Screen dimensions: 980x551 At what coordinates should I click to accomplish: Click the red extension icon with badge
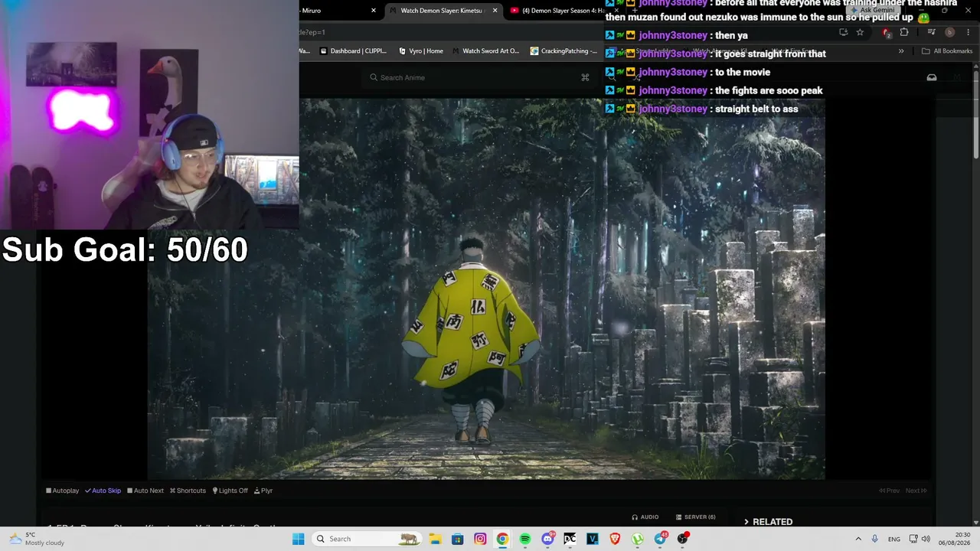point(886,32)
